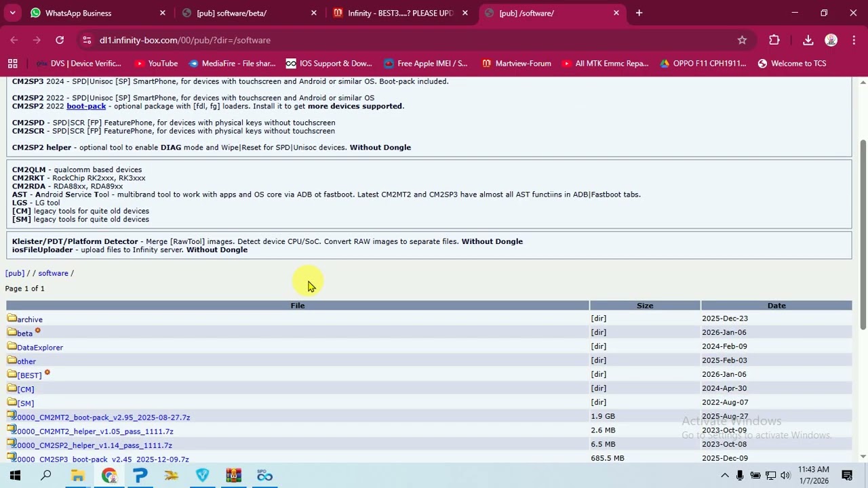This screenshot has height=488, width=868.
Task: Go back to the previous page
Action: (14, 40)
